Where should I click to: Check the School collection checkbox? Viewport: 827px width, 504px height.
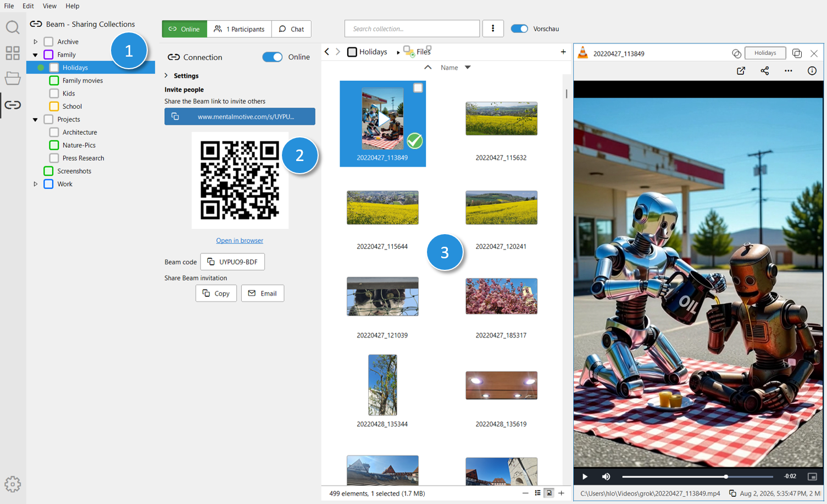pyautogui.click(x=54, y=106)
